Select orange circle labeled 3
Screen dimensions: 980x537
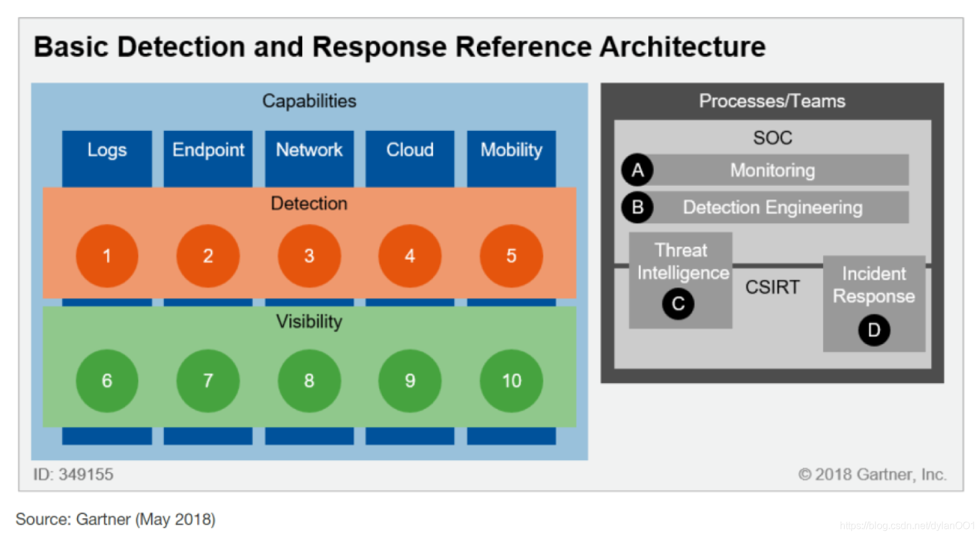pos(309,256)
